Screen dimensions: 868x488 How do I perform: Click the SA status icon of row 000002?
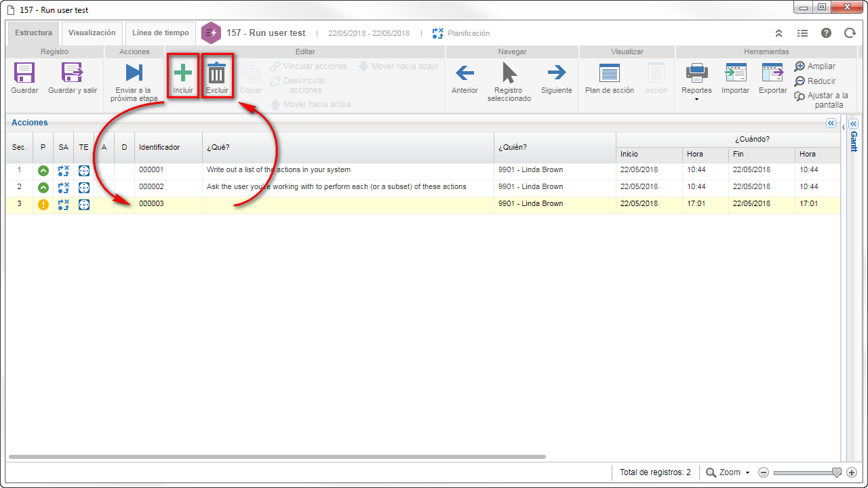point(64,188)
